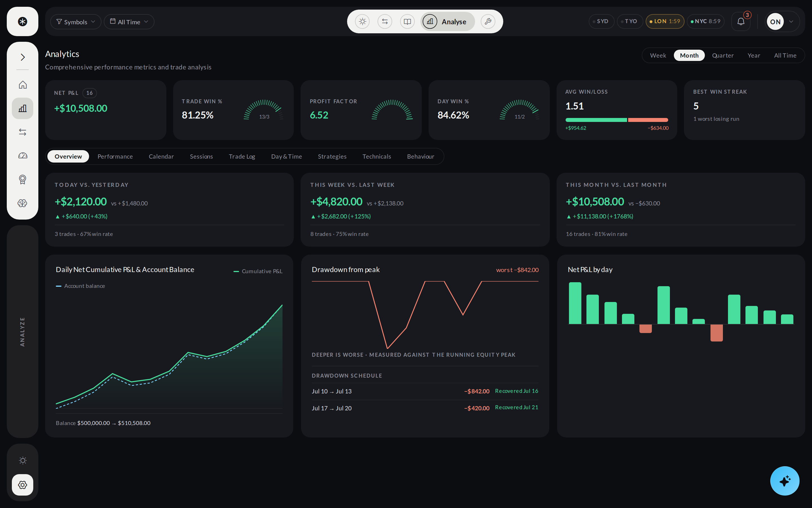Screen dimensions: 812x508
Task: Open the award badge sidebar icon
Action: [23, 179]
